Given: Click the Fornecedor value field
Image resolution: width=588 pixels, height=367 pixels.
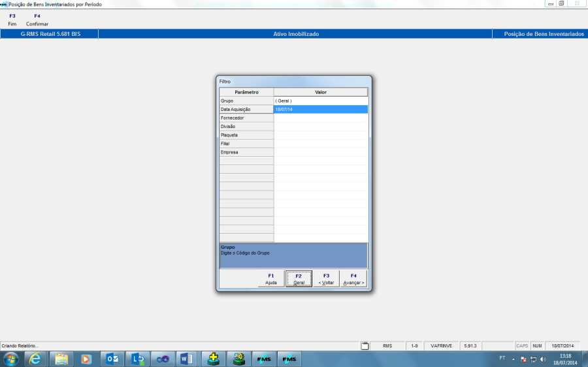Looking at the screenshot, I should 321,118.
